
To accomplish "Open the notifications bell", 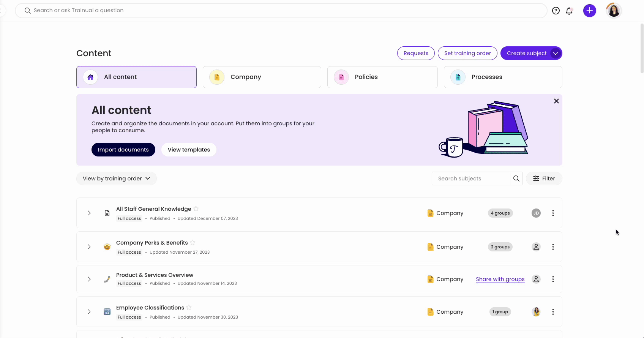I will click(569, 11).
